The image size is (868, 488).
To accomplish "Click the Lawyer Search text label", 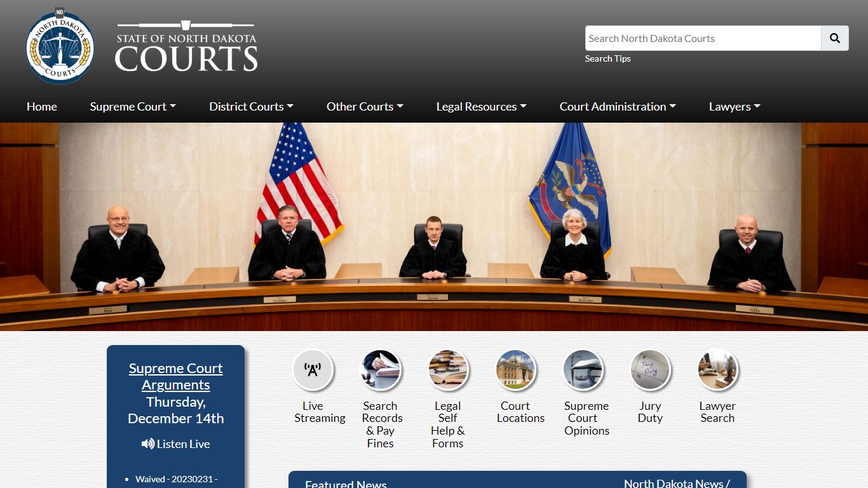I will (x=717, y=412).
